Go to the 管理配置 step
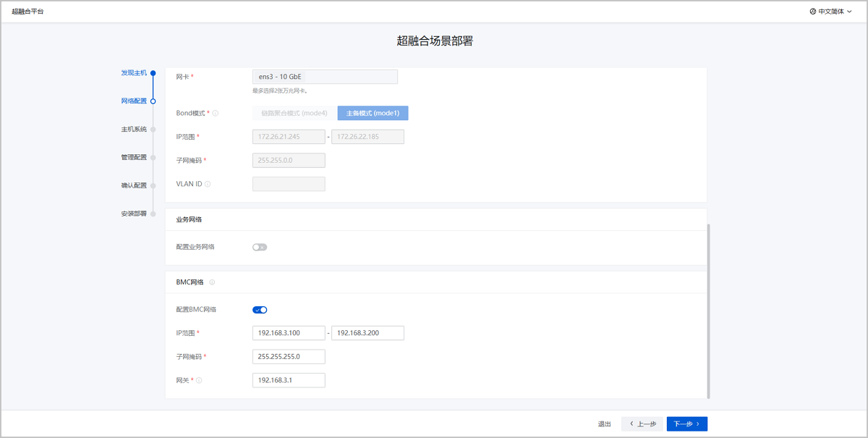 point(134,157)
